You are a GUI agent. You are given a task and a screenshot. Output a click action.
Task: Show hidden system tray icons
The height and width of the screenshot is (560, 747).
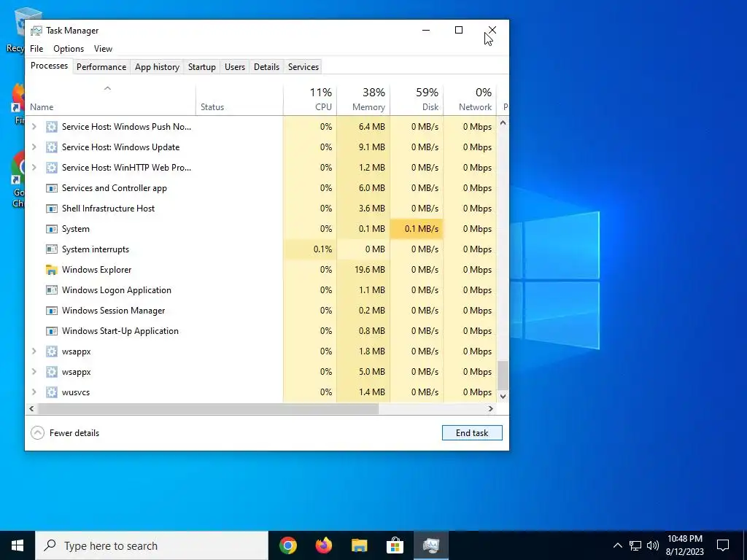click(x=617, y=545)
